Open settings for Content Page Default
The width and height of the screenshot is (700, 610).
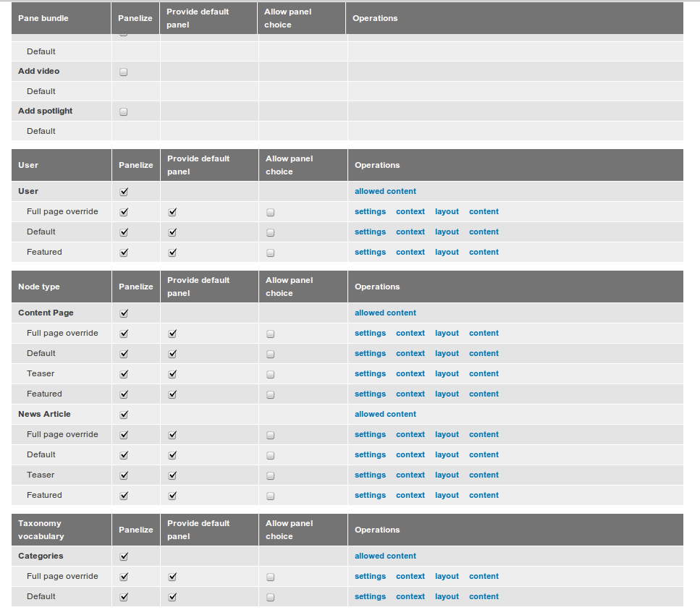click(370, 353)
